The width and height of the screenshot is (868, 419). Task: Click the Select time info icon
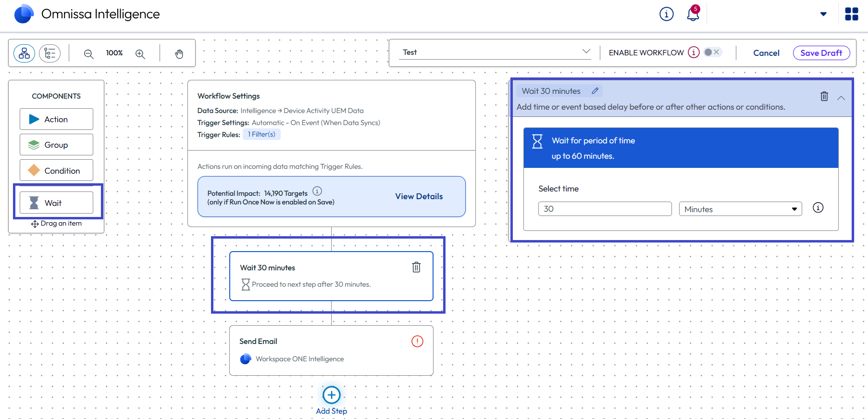pyautogui.click(x=818, y=207)
